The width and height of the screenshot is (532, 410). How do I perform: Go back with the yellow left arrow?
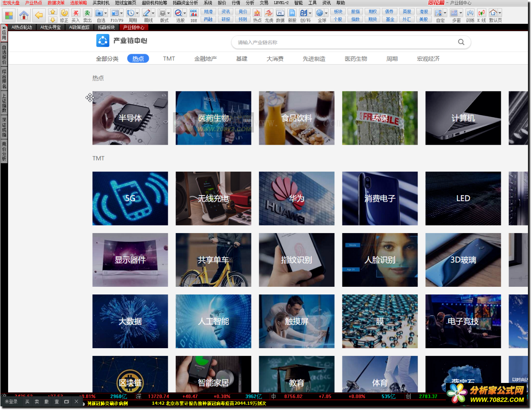39,15
